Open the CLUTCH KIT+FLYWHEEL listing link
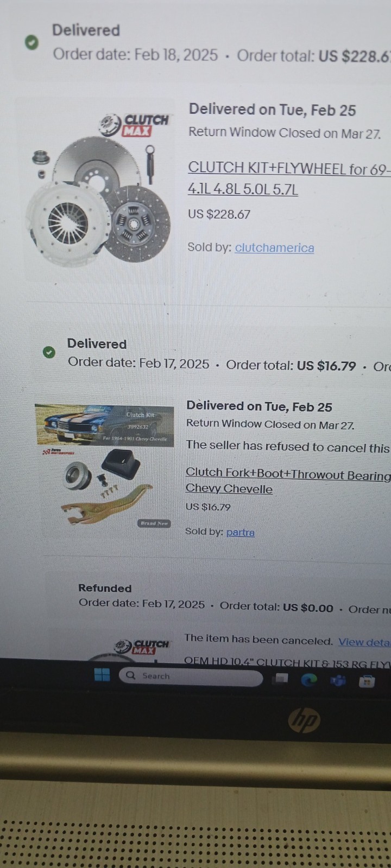Image resolution: width=391 pixels, height=868 pixels. point(288,169)
